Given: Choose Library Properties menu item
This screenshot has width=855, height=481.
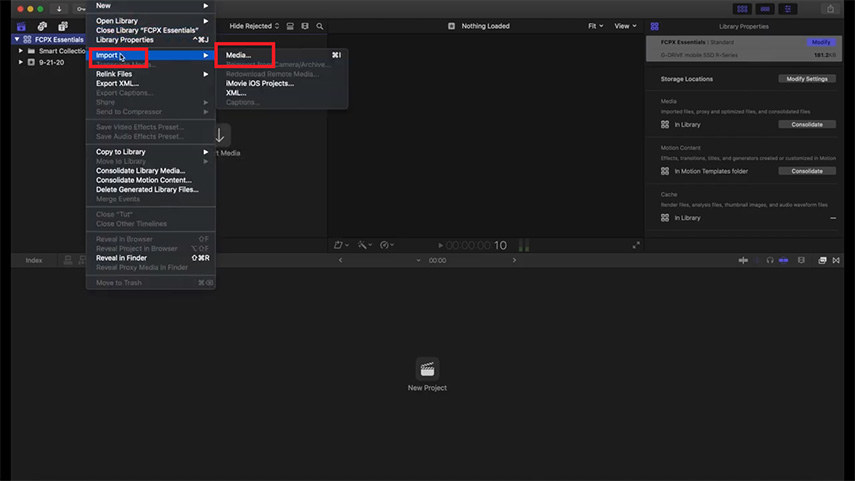Looking at the screenshot, I should [x=151, y=40].
